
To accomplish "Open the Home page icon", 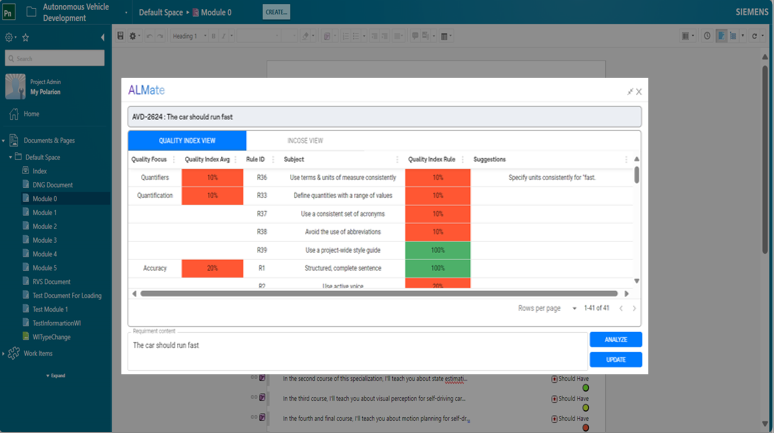I will (x=14, y=114).
